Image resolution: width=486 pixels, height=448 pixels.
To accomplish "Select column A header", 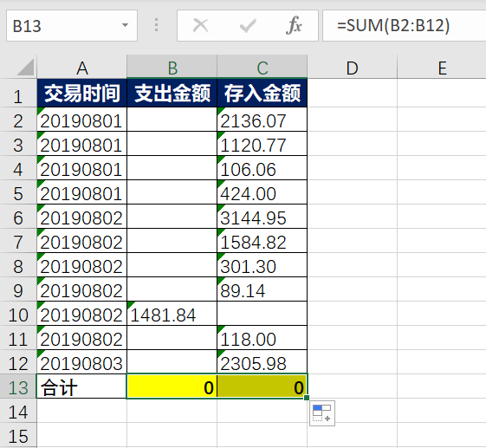I will coord(81,68).
